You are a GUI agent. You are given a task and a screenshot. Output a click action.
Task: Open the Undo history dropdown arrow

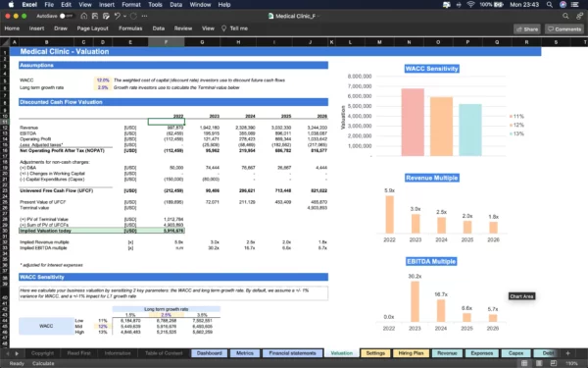tap(124, 16)
